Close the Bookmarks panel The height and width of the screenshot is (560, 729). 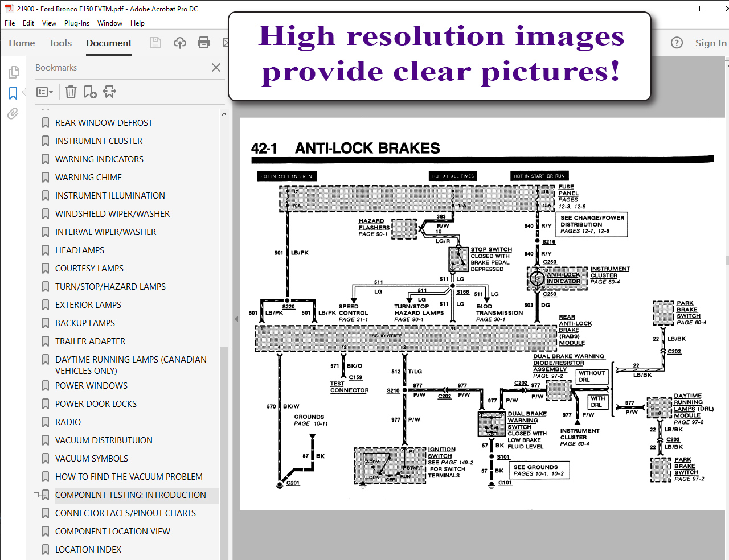point(216,67)
